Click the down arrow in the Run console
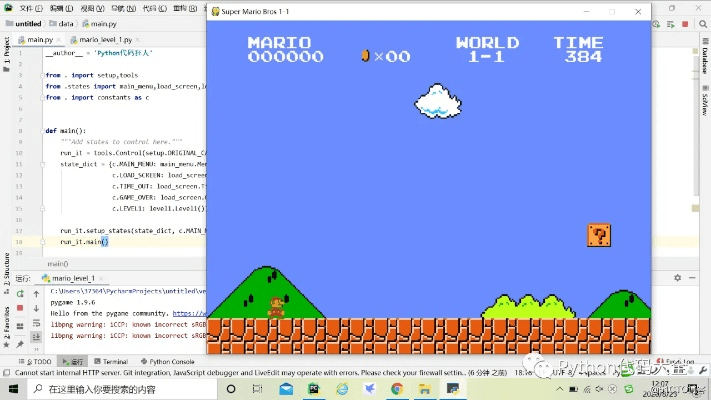The height and width of the screenshot is (400, 711). (37, 308)
